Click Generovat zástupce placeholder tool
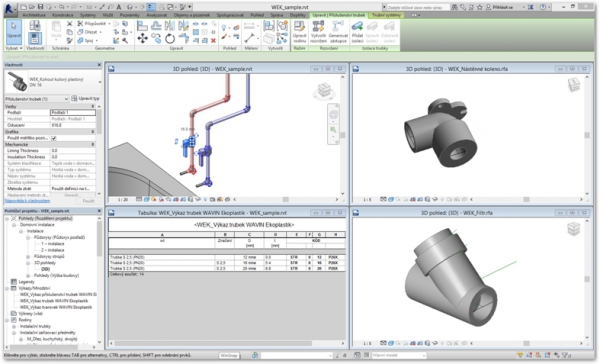Image resolution: width=600 pixels, height=364 pixels. (x=338, y=32)
